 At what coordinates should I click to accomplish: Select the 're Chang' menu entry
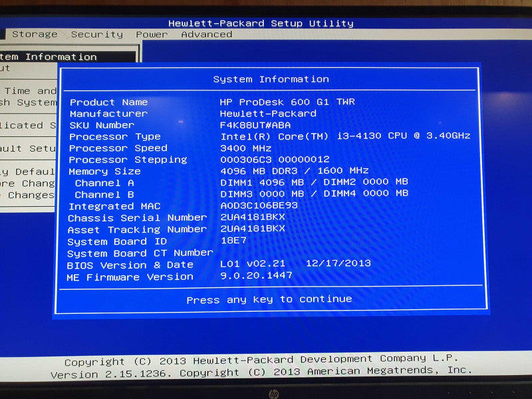tap(27, 184)
